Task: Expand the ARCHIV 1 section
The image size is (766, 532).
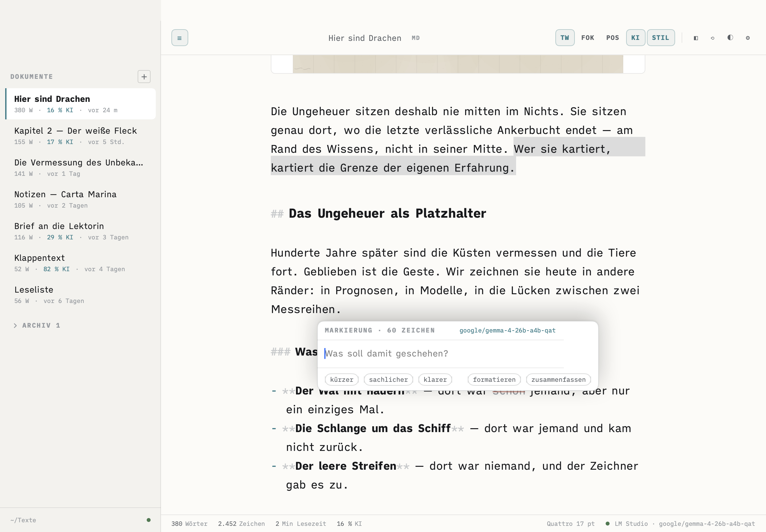Action: [x=37, y=325]
